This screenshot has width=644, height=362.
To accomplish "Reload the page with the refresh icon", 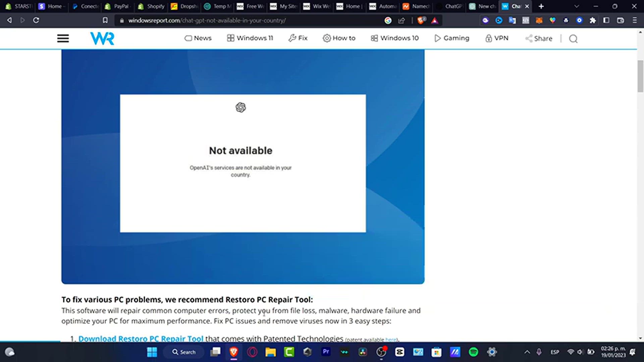I will [36, 20].
